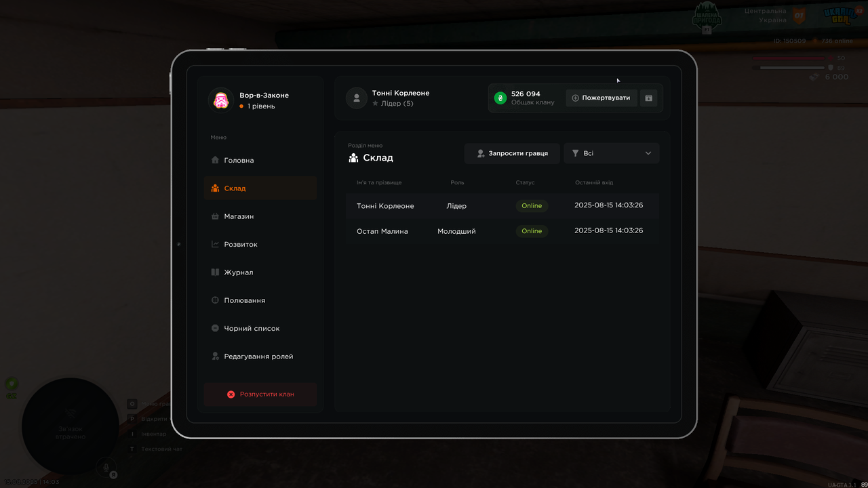Click the book icon beside Журнал
The image size is (868, 488).
[x=215, y=272]
